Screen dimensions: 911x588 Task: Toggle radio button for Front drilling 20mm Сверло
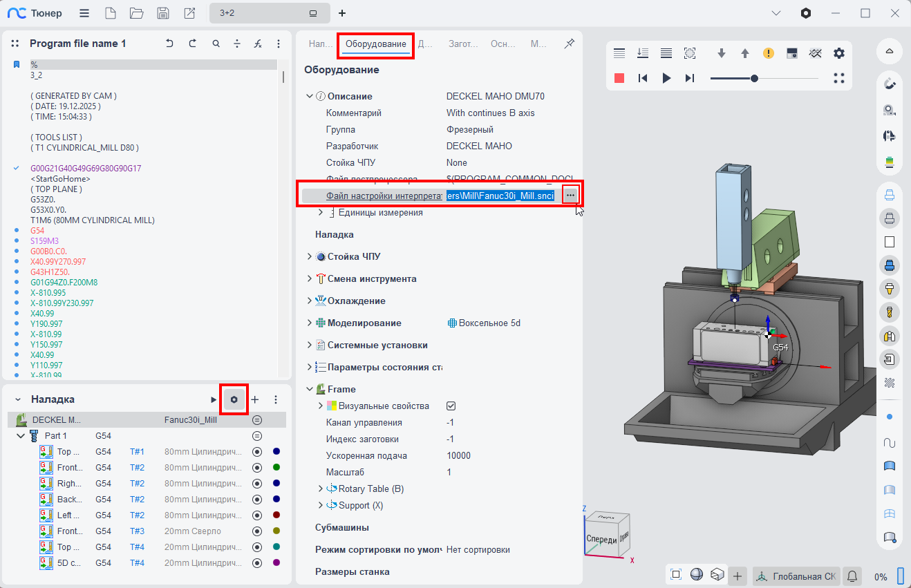pos(257,531)
